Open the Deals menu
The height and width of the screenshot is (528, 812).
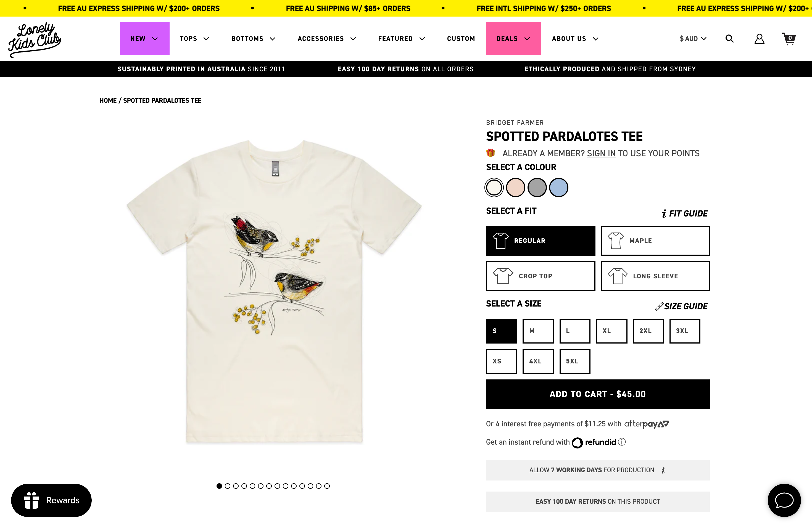(513, 39)
